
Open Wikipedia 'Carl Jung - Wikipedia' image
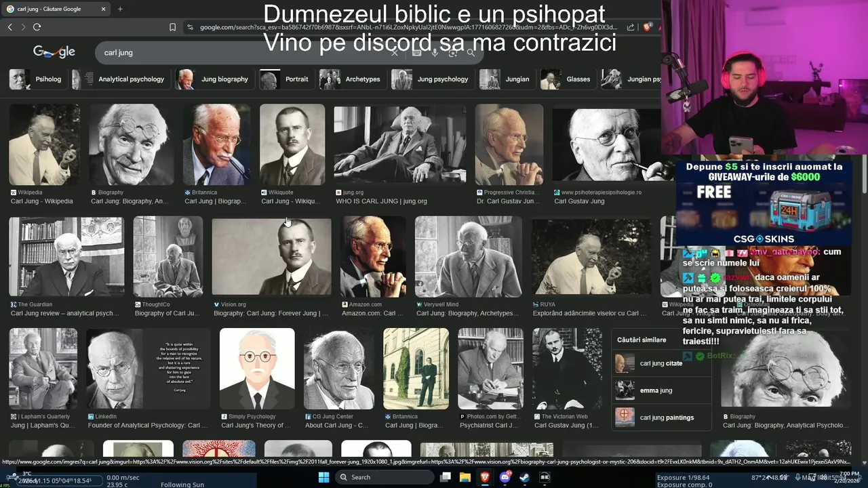[x=44, y=144]
